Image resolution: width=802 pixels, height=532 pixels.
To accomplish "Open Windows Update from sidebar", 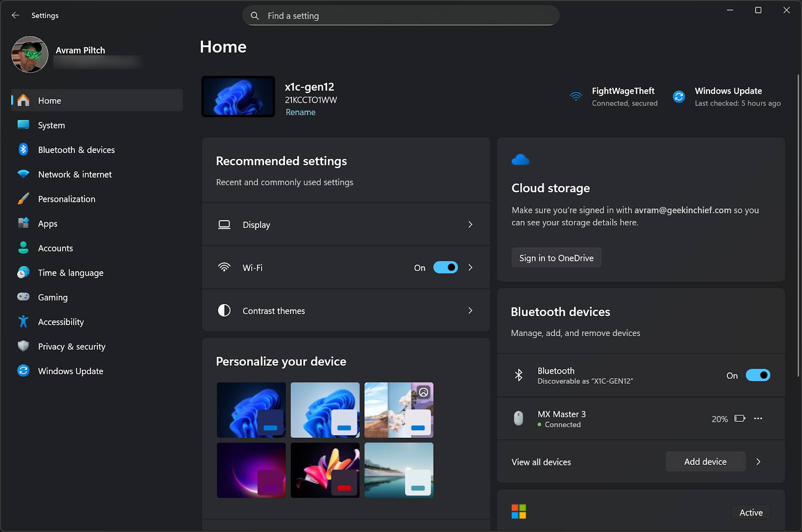I will click(x=97, y=370).
